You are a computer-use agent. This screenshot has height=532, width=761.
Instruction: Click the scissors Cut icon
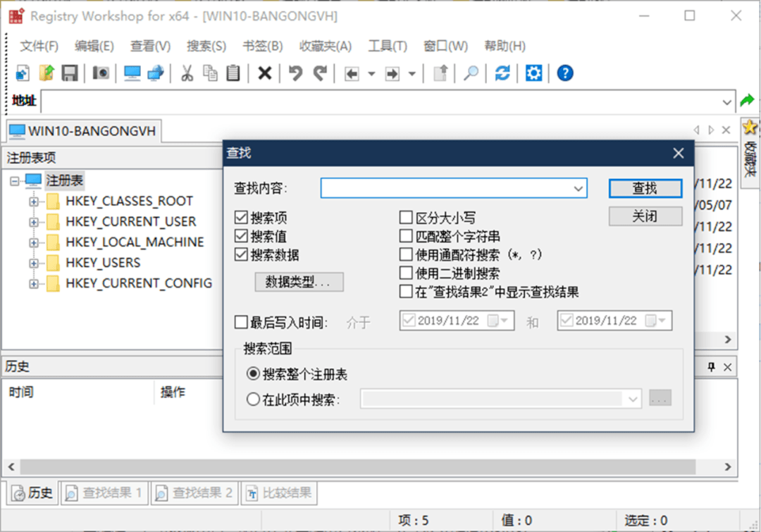click(x=187, y=73)
